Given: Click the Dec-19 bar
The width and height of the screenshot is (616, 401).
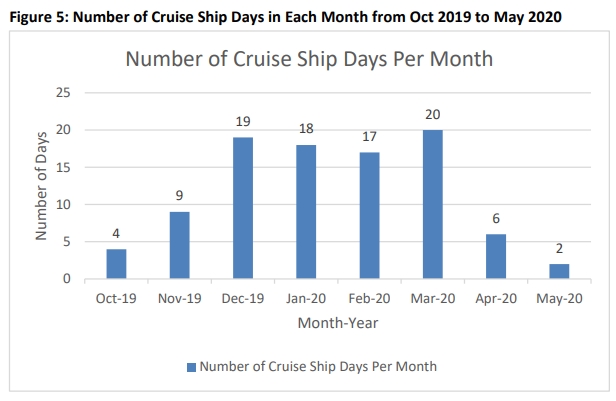Looking at the screenshot, I should click(243, 208).
